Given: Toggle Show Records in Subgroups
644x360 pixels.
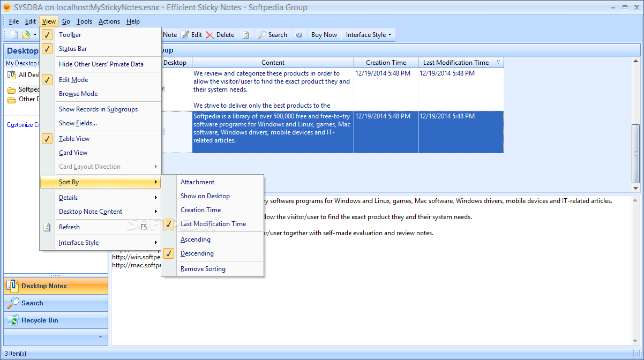Looking at the screenshot, I should coord(100,109).
